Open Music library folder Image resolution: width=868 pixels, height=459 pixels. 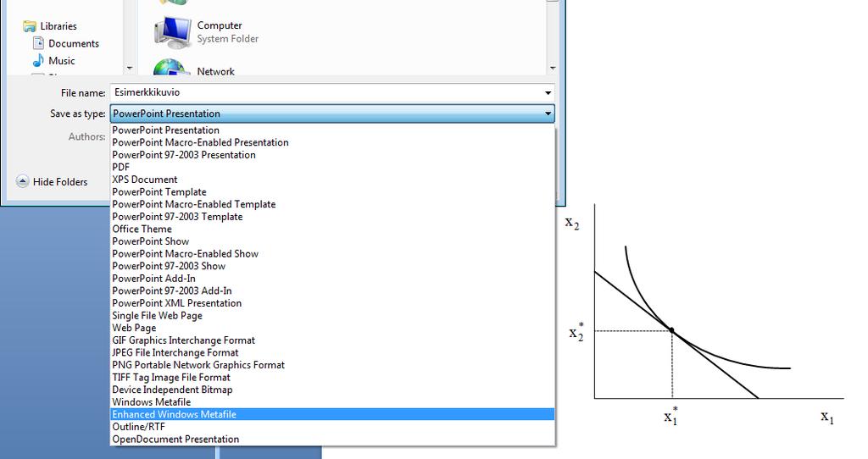[61, 60]
